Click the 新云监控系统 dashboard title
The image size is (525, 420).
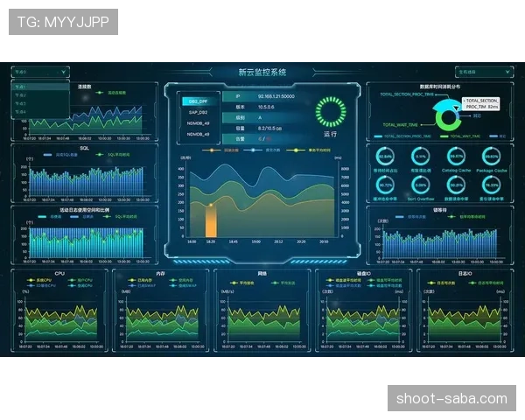[262, 72]
